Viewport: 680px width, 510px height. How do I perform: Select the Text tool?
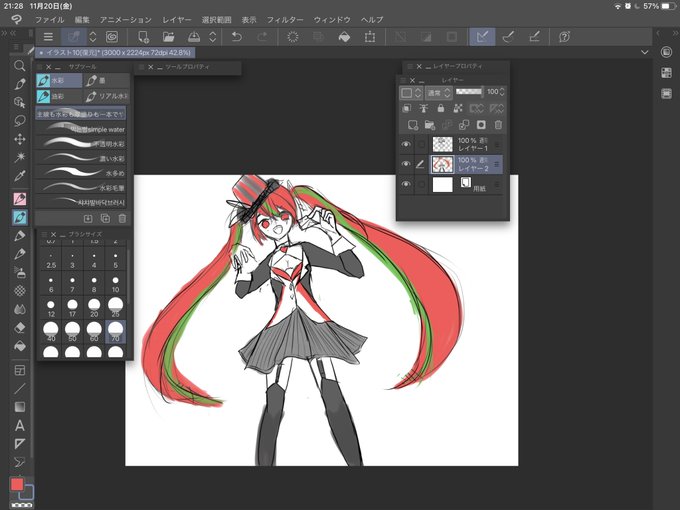(20, 425)
